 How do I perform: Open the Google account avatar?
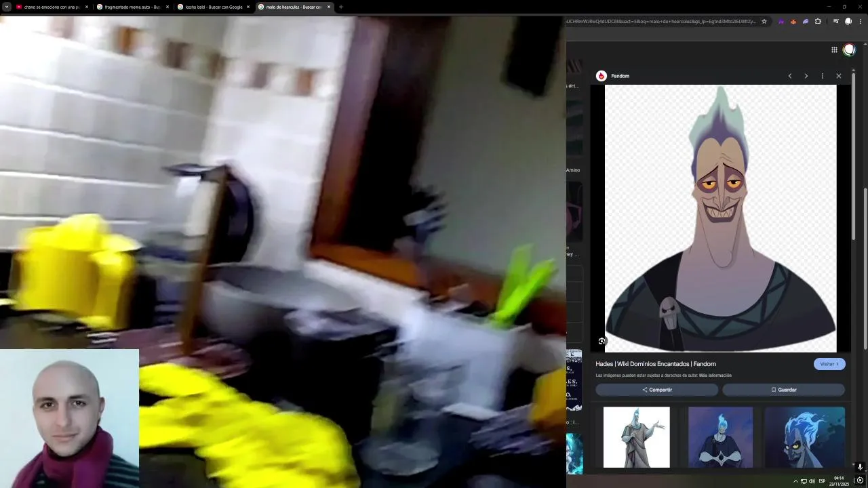click(849, 49)
